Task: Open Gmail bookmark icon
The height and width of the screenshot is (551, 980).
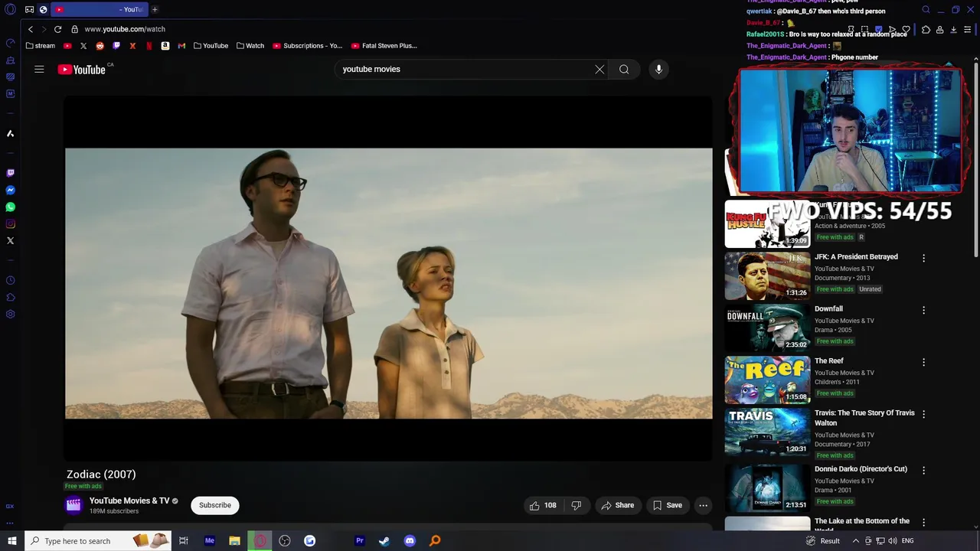Action: pos(181,46)
